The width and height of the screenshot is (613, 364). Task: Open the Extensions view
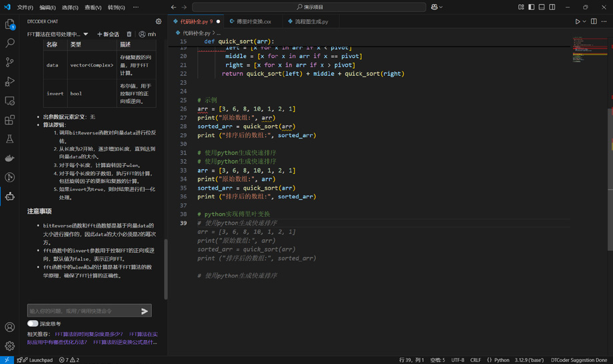point(9,120)
